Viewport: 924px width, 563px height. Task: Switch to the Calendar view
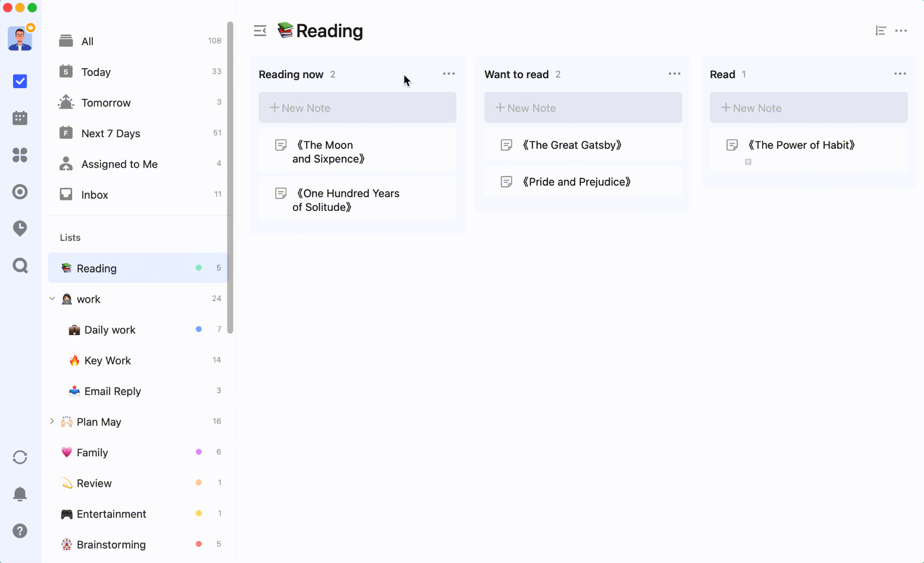pyautogui.click(x=20, y=118)
